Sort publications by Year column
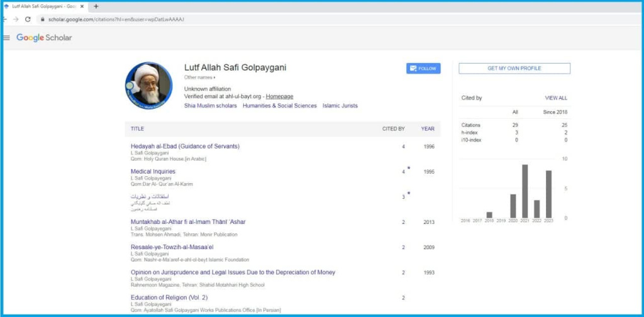Image resolution: width=644 pixels, height=317 pixels. [x=428, y=129]
